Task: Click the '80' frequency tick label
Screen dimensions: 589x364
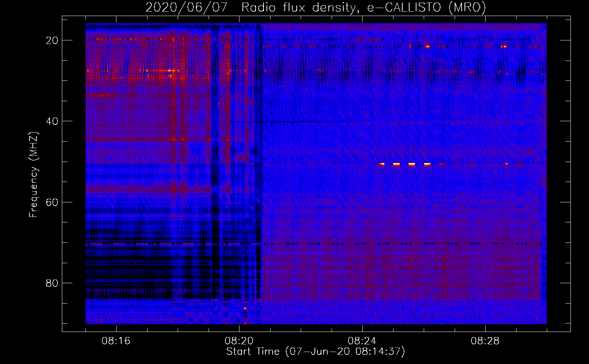Action: pyautogui.click(x=52, y=283)
